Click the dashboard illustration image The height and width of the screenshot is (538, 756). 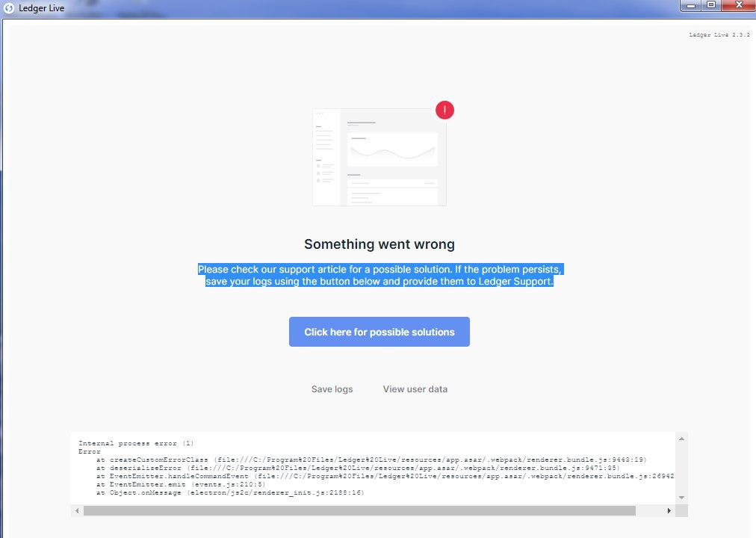click(379, 157)
